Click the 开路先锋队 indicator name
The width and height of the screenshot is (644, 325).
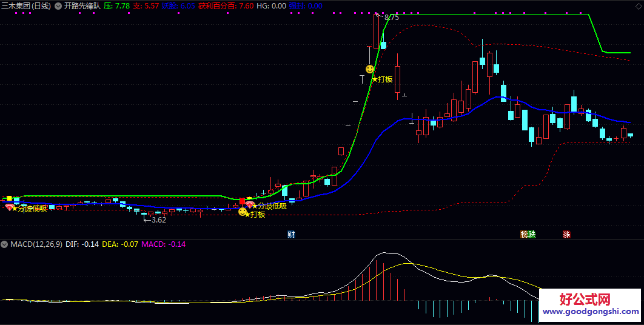(x=82, y=6)
